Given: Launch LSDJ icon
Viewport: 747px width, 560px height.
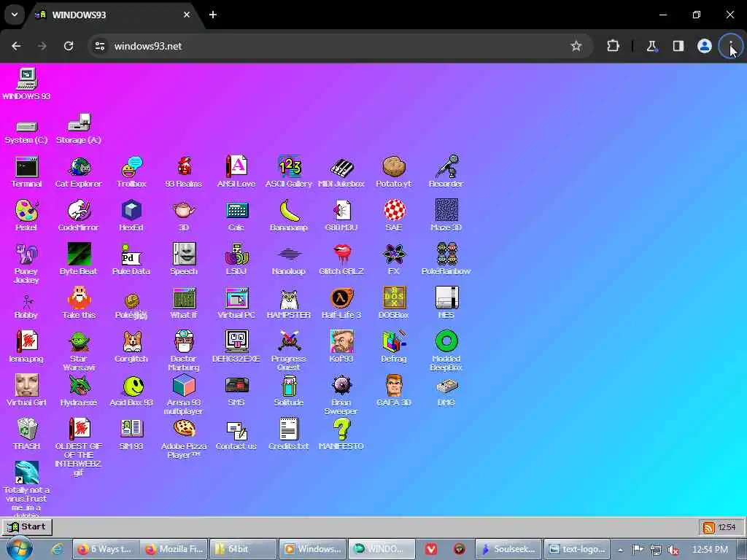Looking at the screenshot, I should (x=237, y=254).
